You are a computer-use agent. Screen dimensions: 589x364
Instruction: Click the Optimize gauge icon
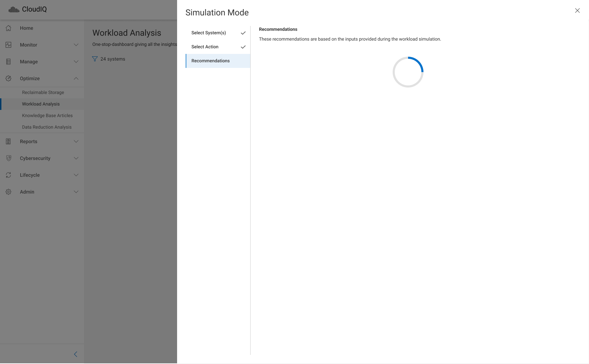[9, 78]
